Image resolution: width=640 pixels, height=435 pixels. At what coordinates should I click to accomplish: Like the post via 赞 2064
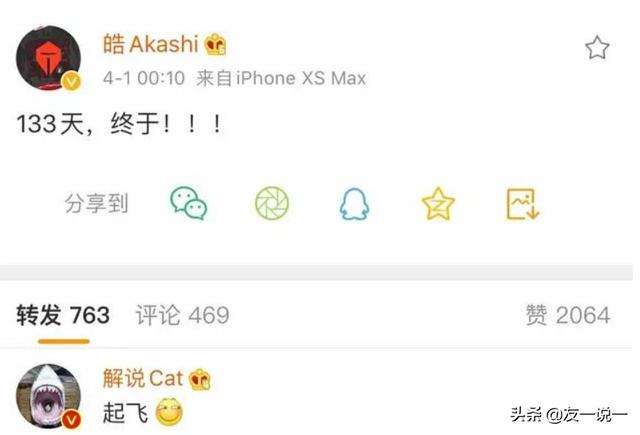[568, 315]
